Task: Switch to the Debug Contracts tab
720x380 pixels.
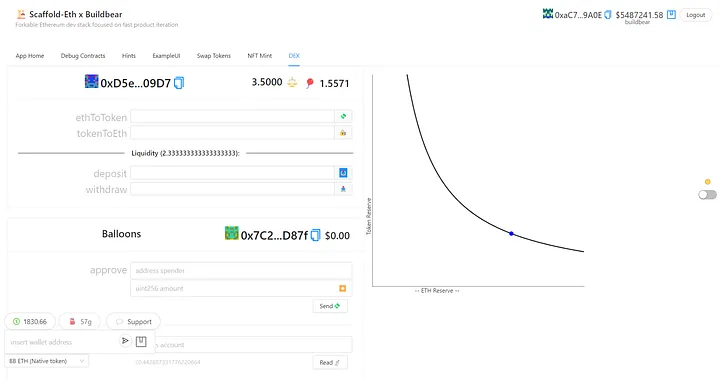Action: 83,56
